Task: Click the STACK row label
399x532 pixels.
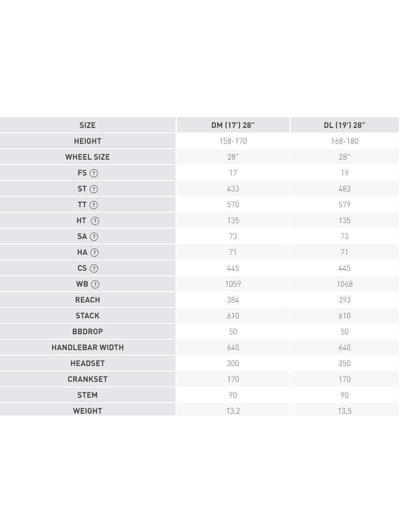Action: 88,316
